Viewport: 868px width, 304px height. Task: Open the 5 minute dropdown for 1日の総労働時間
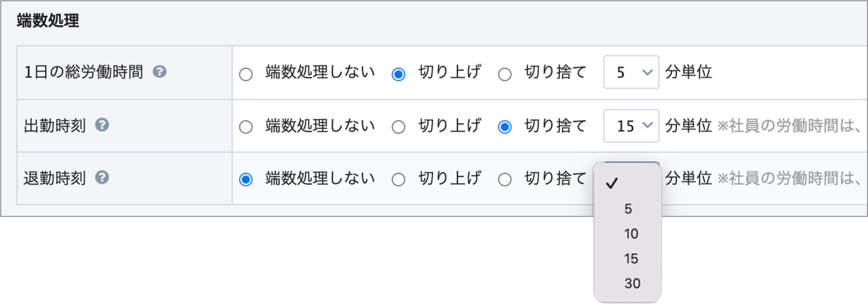(631, 72)
